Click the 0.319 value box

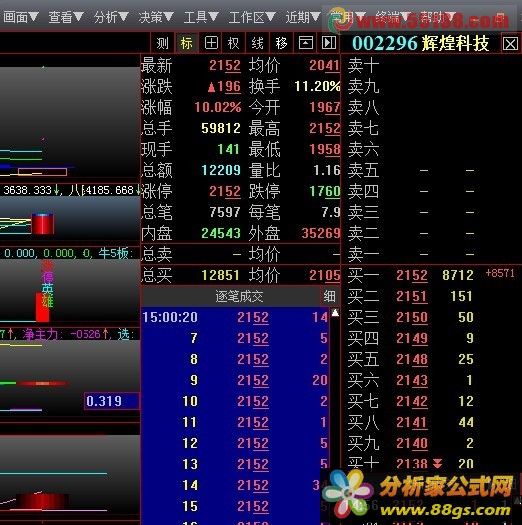point(111,401)
